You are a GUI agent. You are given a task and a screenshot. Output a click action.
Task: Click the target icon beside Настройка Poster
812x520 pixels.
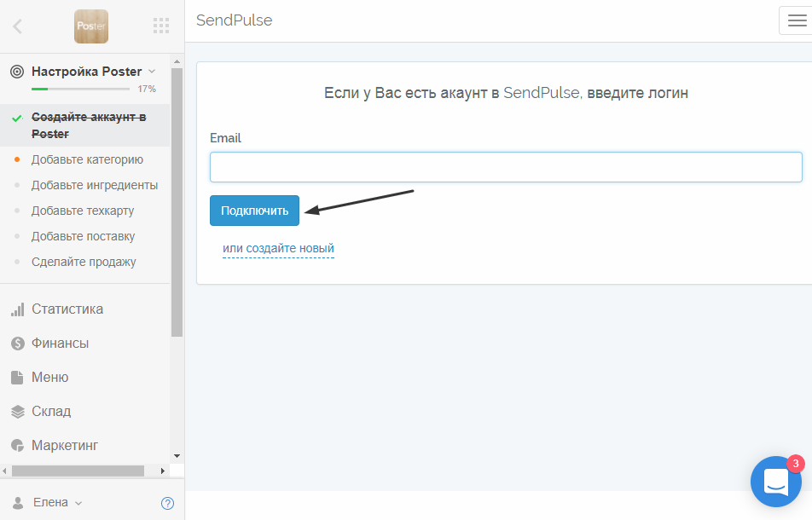coord(17,72)
